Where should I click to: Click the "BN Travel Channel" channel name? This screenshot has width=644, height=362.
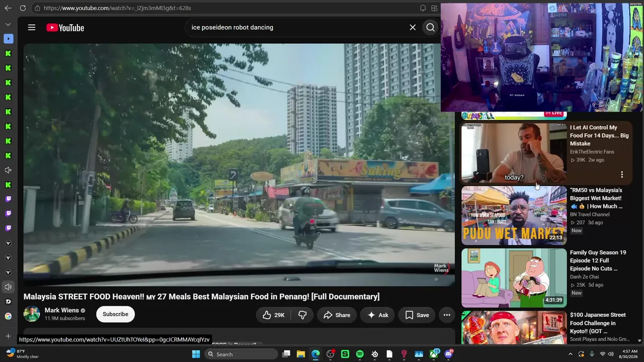590,215
